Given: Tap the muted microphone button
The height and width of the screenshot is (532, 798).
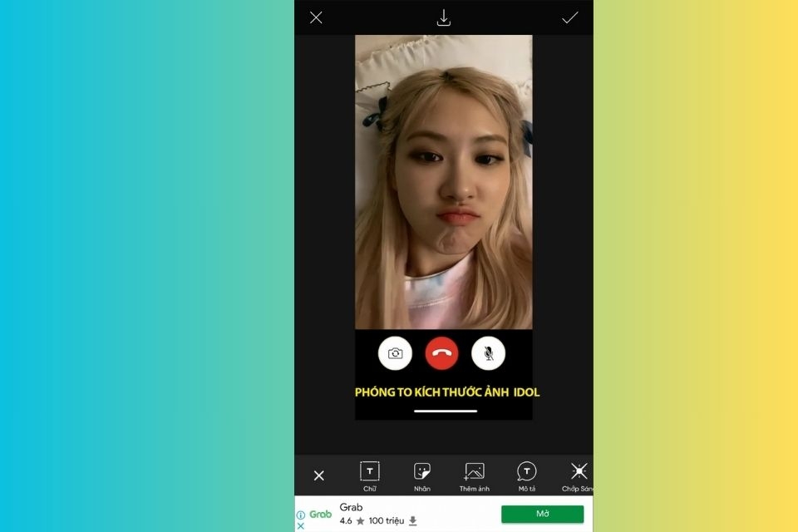Looking at the screenshot, I should pyautogui.click(x=489, y=353).
